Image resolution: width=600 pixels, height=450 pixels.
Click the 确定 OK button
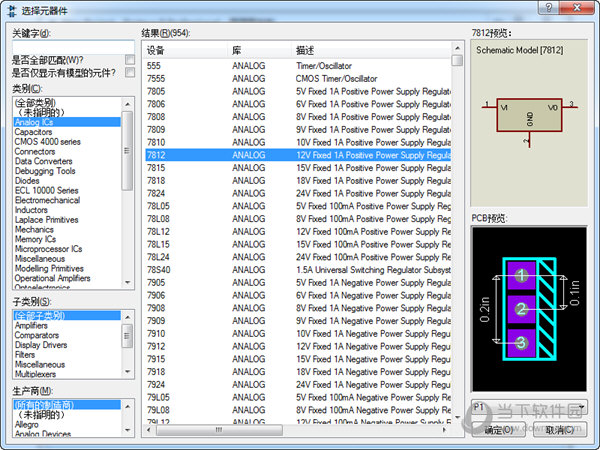click(x=499, y=430)
